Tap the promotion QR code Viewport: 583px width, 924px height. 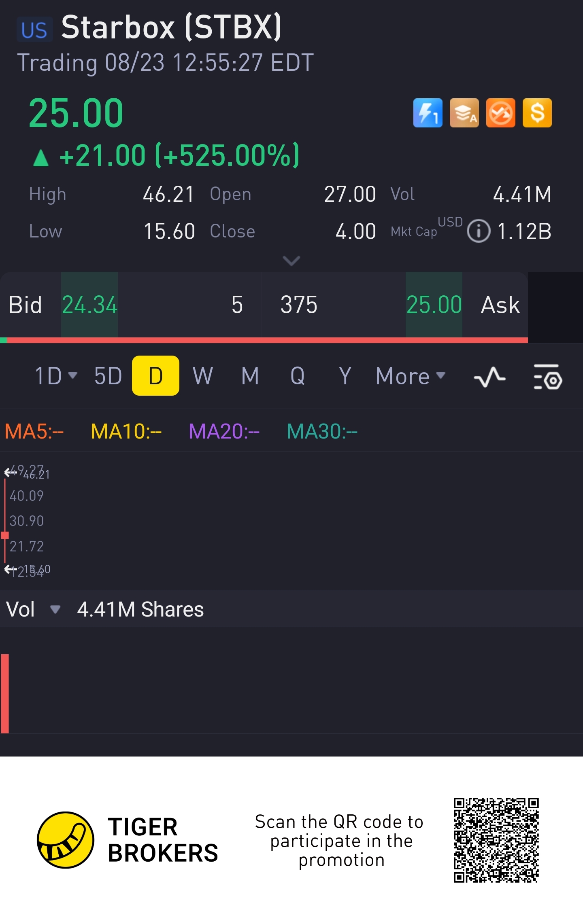[x=496, y=840]
